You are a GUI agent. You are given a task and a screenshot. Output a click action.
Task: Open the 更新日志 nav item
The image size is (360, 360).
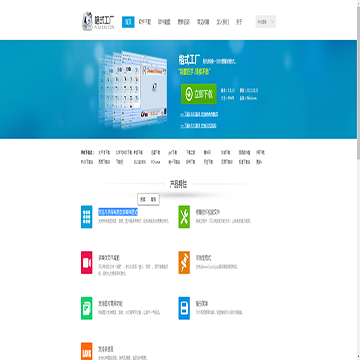[x=183, y=22]
